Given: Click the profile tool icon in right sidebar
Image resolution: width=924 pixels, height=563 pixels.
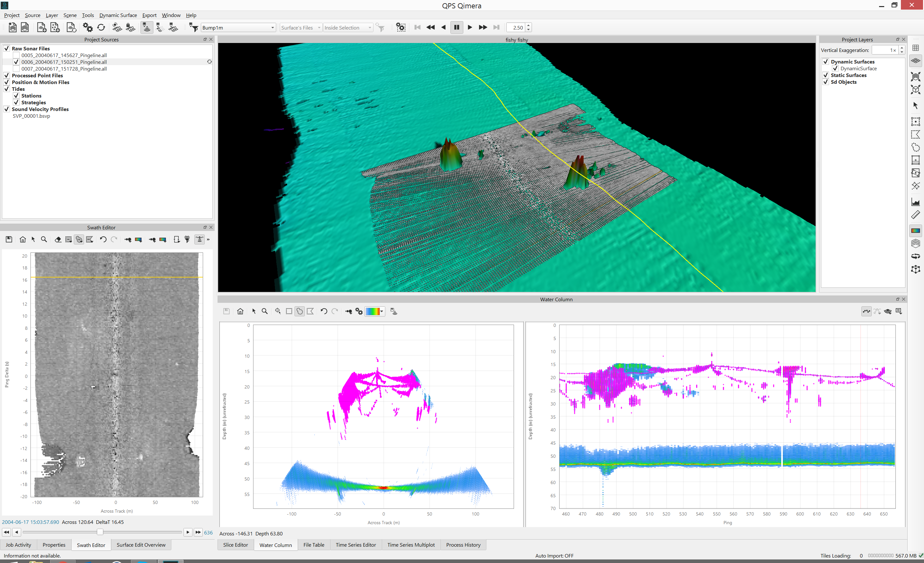Looking at the screenshot, I should click(x=915, y=202).
